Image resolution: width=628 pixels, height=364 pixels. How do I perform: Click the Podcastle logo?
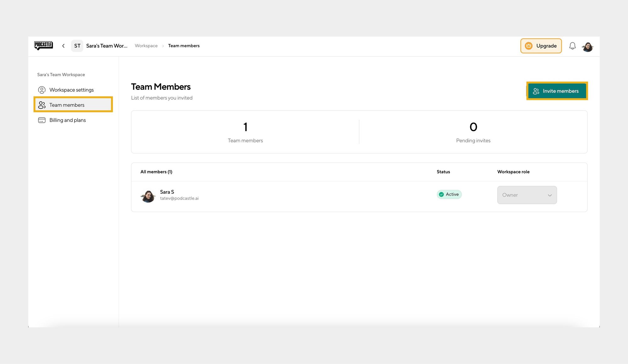click(x=43, y=46)
